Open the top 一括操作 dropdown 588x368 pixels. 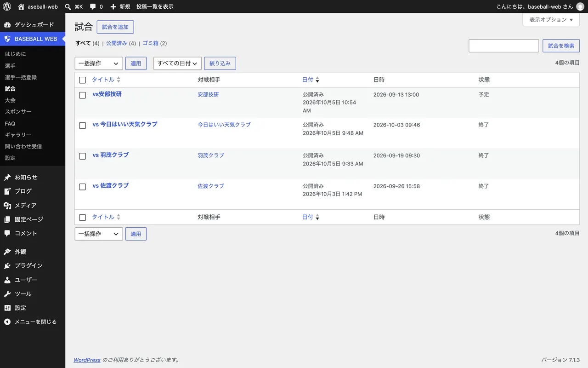tap(99, 63)
